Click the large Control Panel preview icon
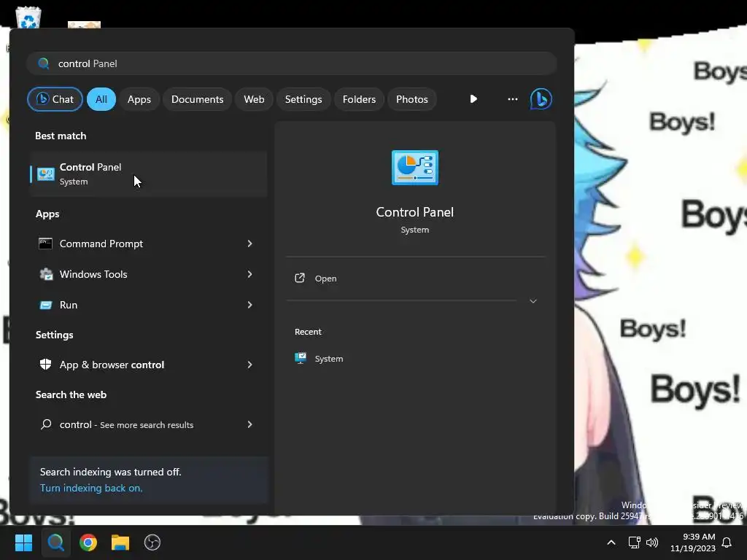Screen dimensions: 747x560 tap(415, 168)
